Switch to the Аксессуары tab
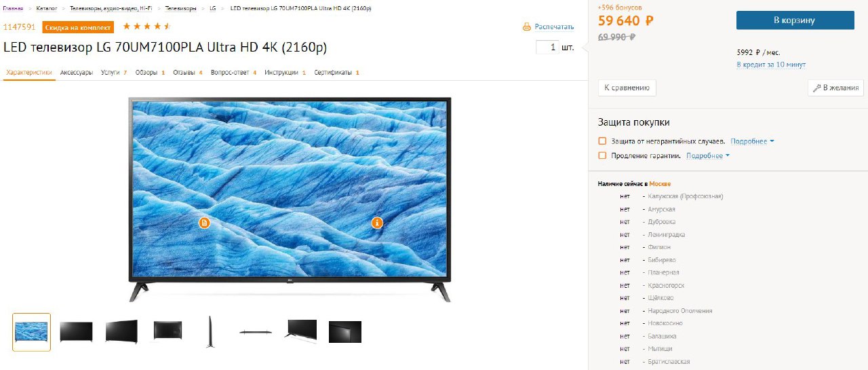 77,73
